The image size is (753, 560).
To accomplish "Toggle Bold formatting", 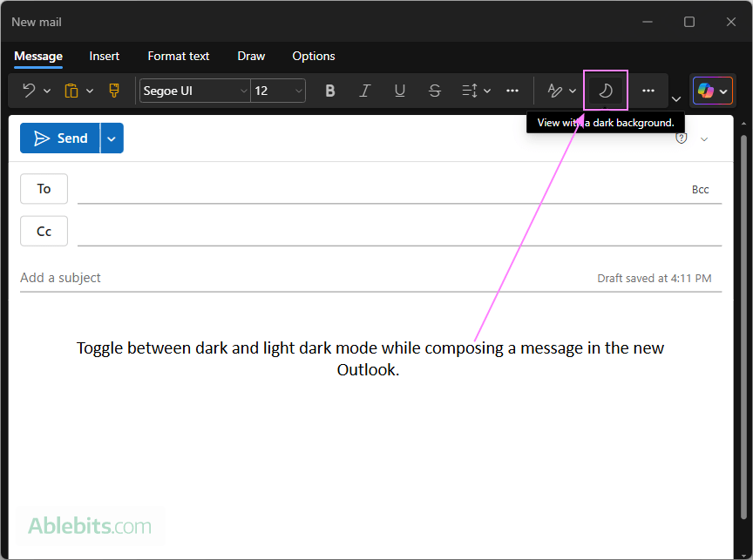I will pos(330,91).
